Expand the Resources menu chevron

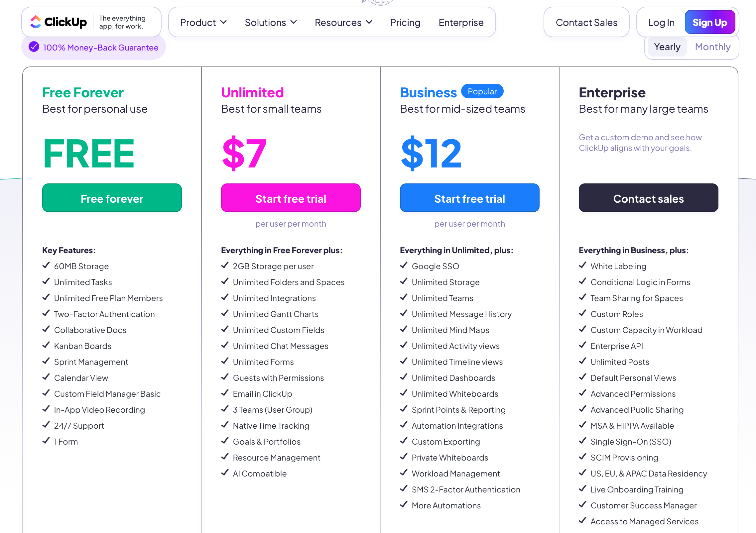pyautogui.click(x=369, y=22)
